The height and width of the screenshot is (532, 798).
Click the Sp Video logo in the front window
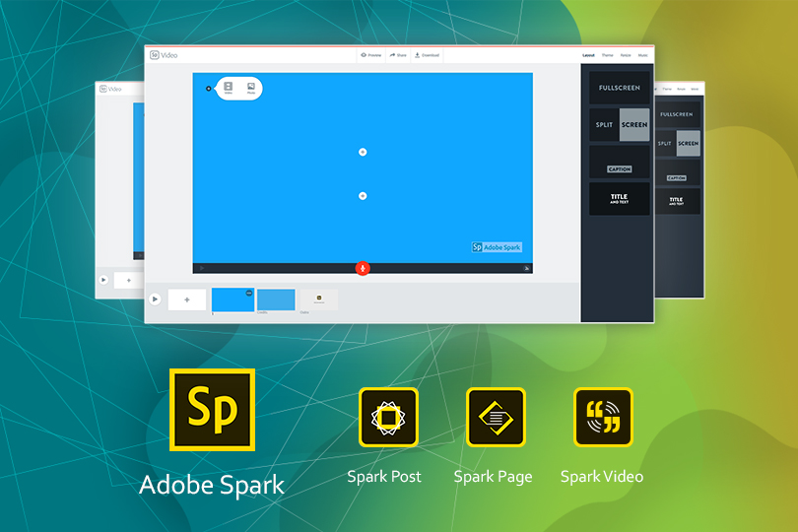pos(164,55)
